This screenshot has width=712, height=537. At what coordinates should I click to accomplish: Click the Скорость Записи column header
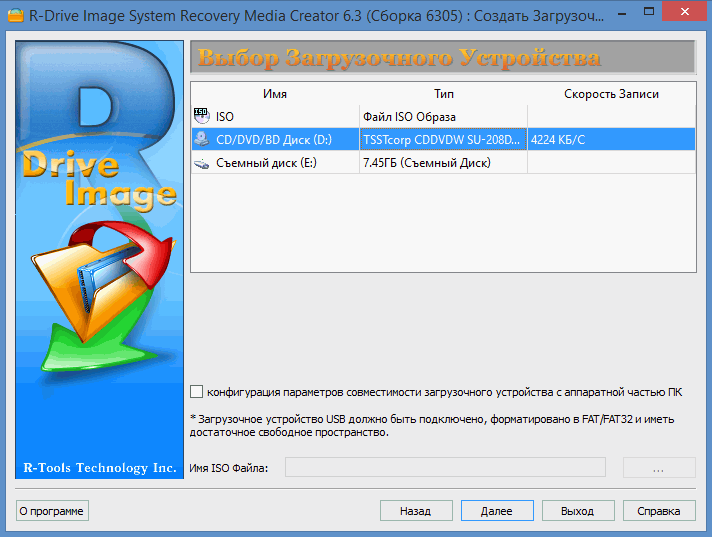(611, 94)
